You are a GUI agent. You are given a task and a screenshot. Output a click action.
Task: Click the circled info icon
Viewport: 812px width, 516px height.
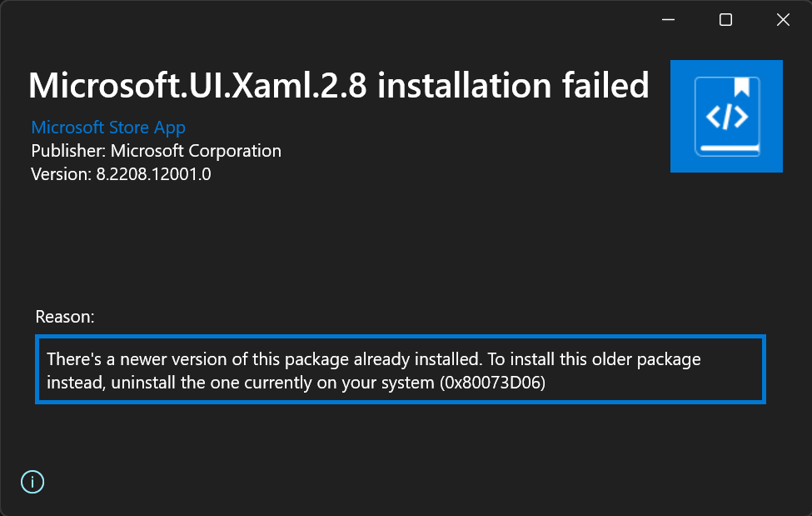32,482
